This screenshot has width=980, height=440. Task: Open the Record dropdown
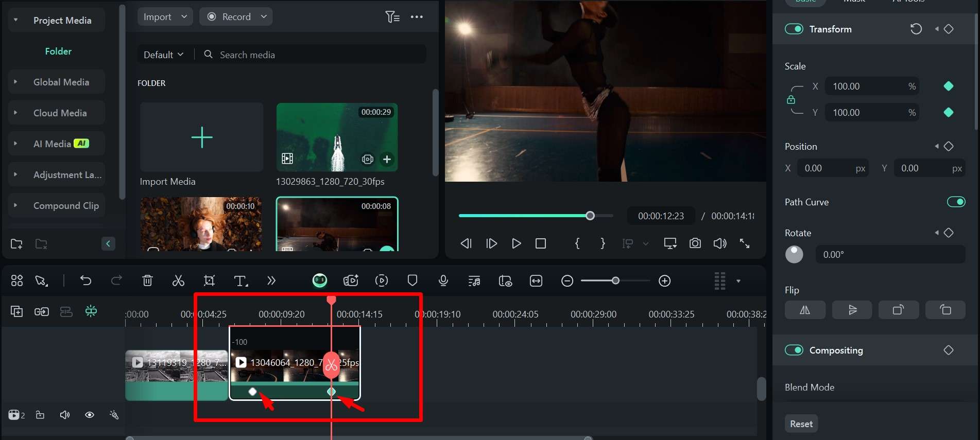click(x=236, y=16)
